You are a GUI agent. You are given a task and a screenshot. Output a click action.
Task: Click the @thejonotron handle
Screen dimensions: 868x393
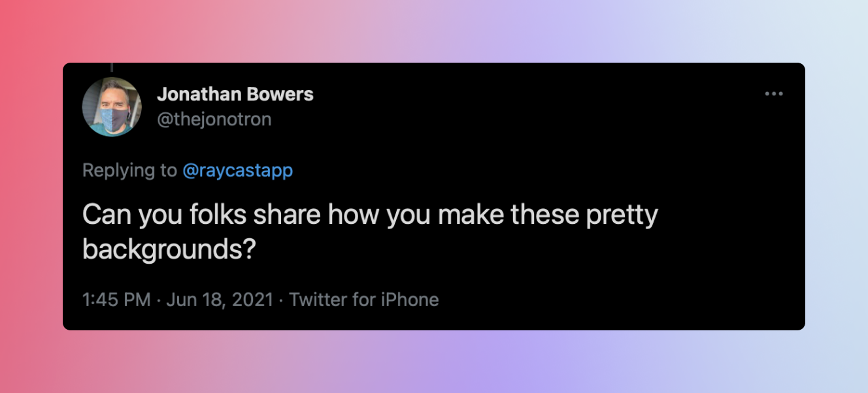(214, 119)
